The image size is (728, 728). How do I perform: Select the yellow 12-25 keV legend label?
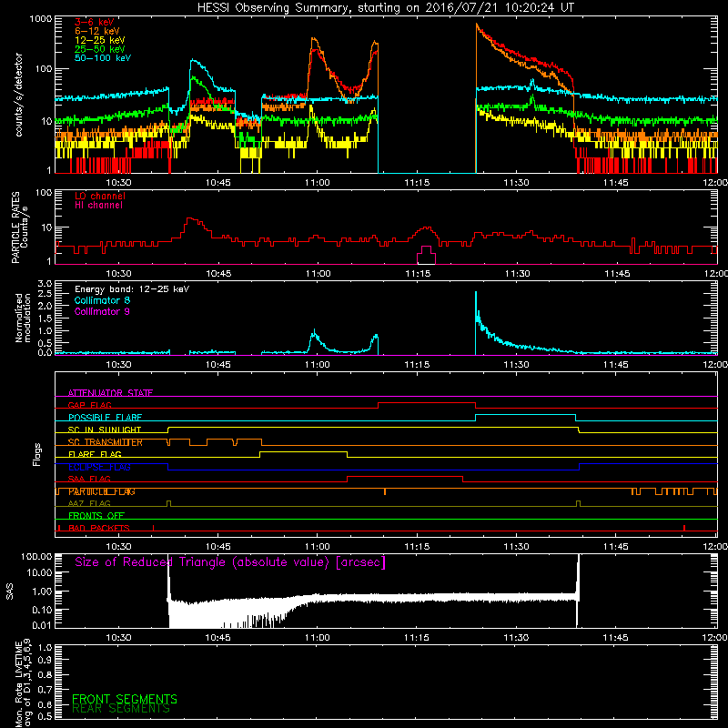tap(100, 40)
